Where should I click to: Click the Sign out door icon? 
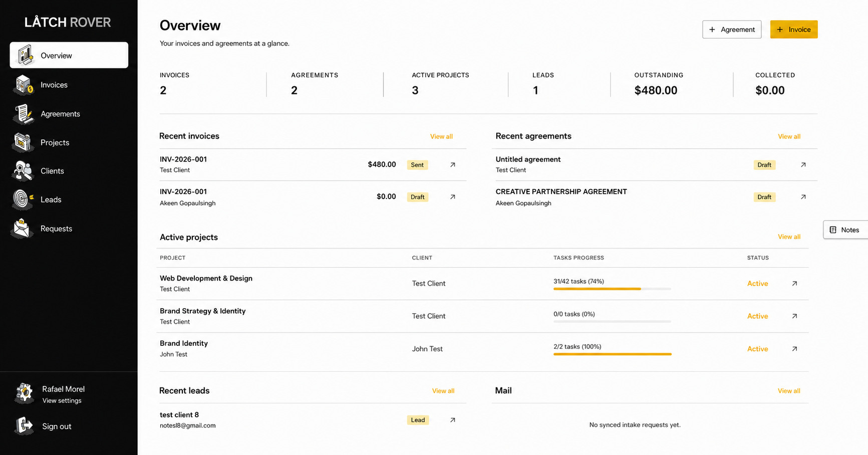coord(24,426)
